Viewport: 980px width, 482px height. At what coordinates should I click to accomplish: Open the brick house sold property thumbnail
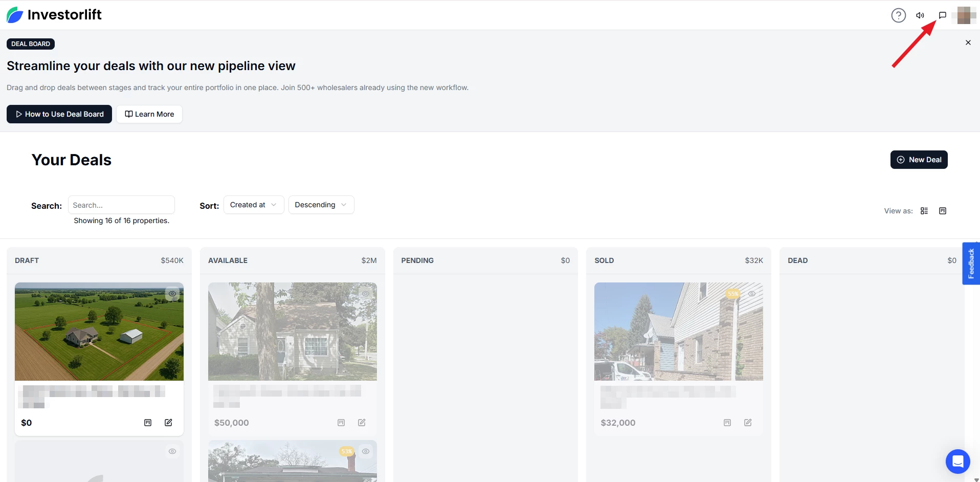[x=679, y=332]
